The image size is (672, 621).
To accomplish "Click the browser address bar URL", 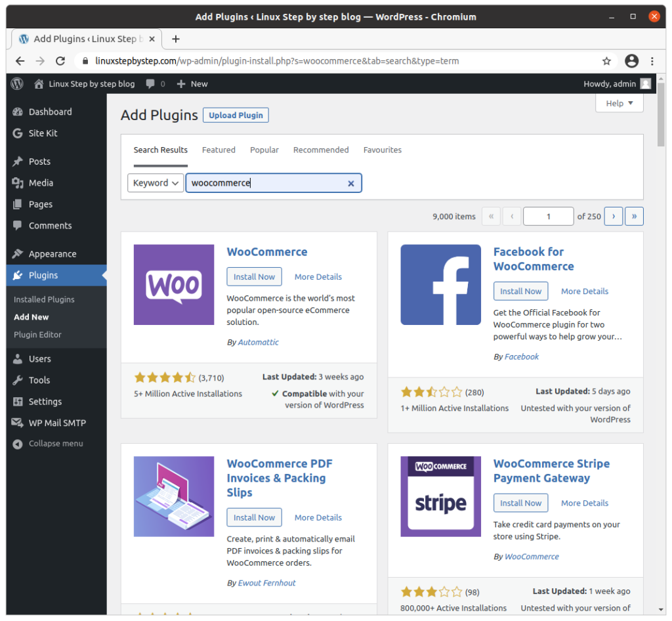I will tap(277, 61).
